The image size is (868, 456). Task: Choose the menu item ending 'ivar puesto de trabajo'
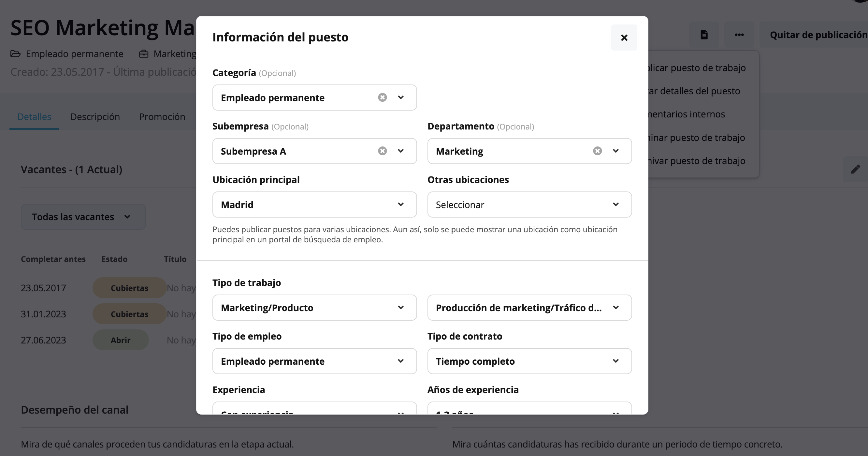(x=697, y=161)
